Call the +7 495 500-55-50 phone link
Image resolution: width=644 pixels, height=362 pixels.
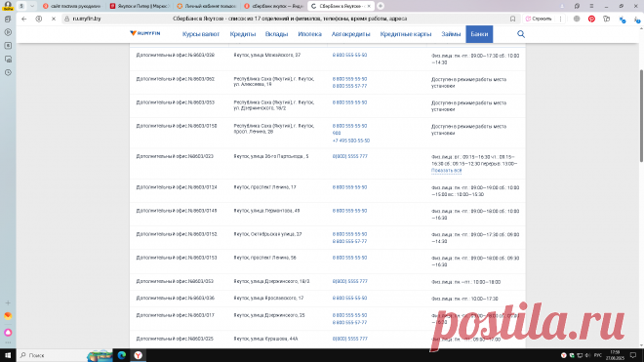tap(351, 141)
